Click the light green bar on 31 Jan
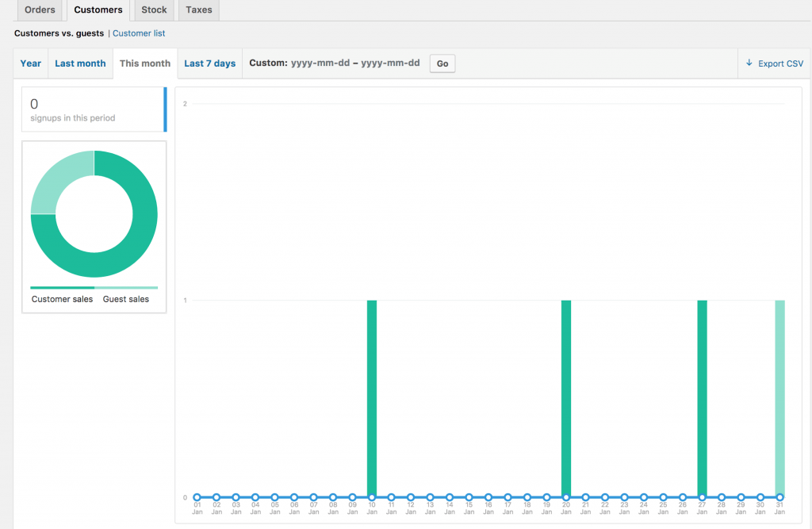 (779, 397)
